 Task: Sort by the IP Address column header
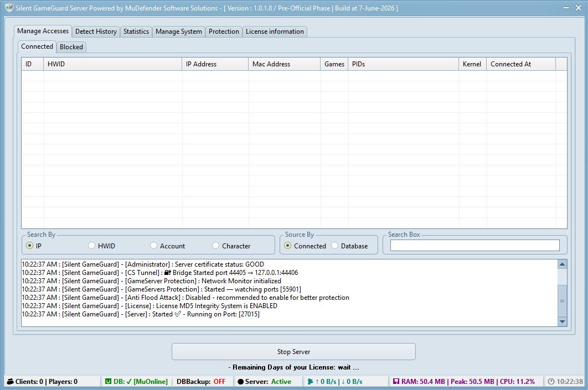[x=215, y=64]
